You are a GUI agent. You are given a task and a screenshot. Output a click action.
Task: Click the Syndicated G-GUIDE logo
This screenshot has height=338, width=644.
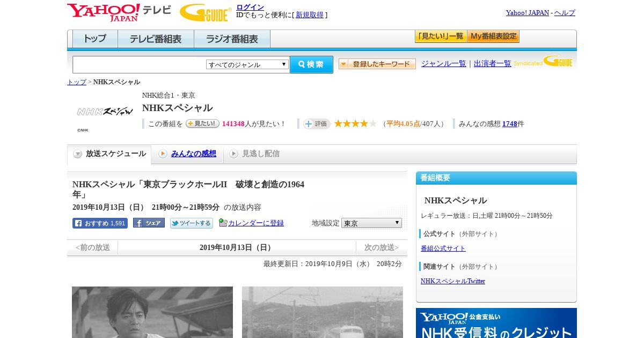click(x=543, y=61)
